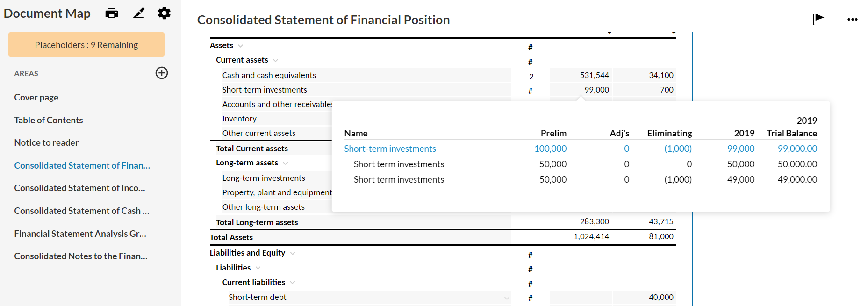Open the Short-term investments link in popup

point(390,149)
